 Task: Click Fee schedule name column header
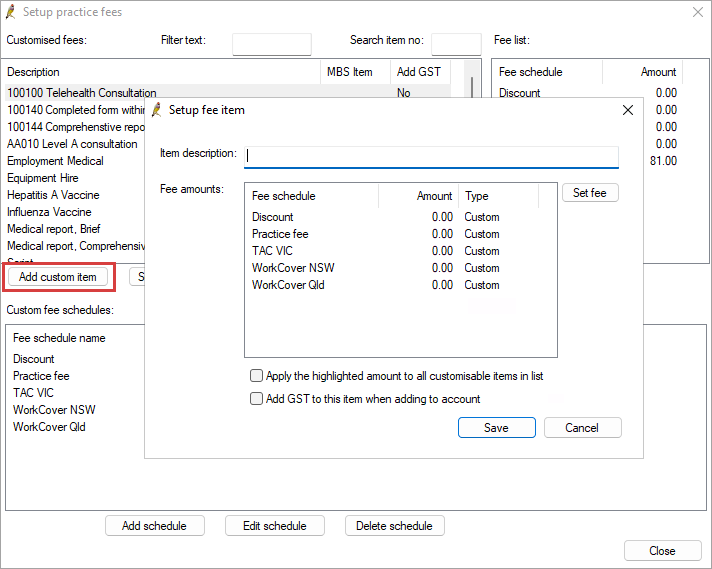59,338
